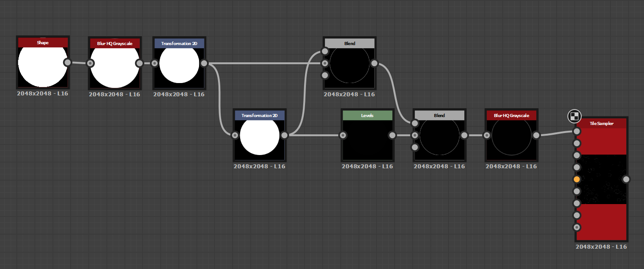Click upper Blend node topmost input connector
This screenshot has height=269, width=644.
(325, 51)
